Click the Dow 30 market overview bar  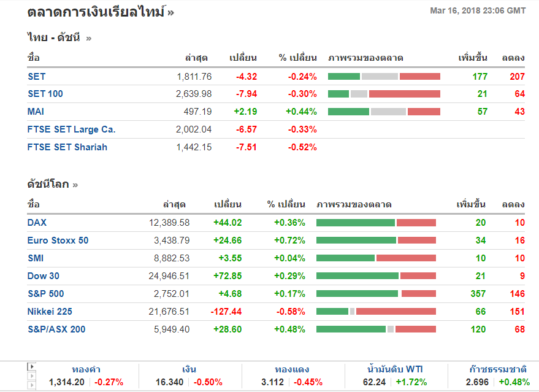click(x=376, y=276)
